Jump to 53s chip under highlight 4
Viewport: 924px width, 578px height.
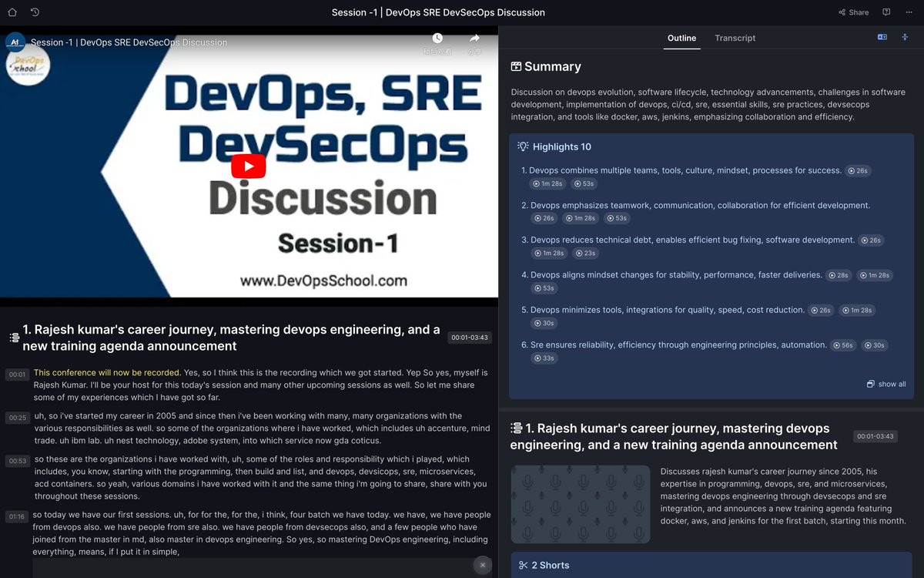[x=544, y=288]
